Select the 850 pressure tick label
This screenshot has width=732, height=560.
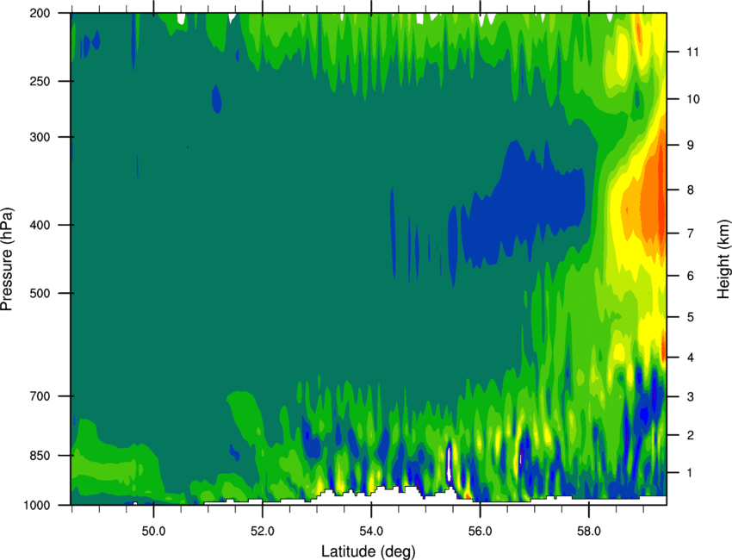[40, 456]
